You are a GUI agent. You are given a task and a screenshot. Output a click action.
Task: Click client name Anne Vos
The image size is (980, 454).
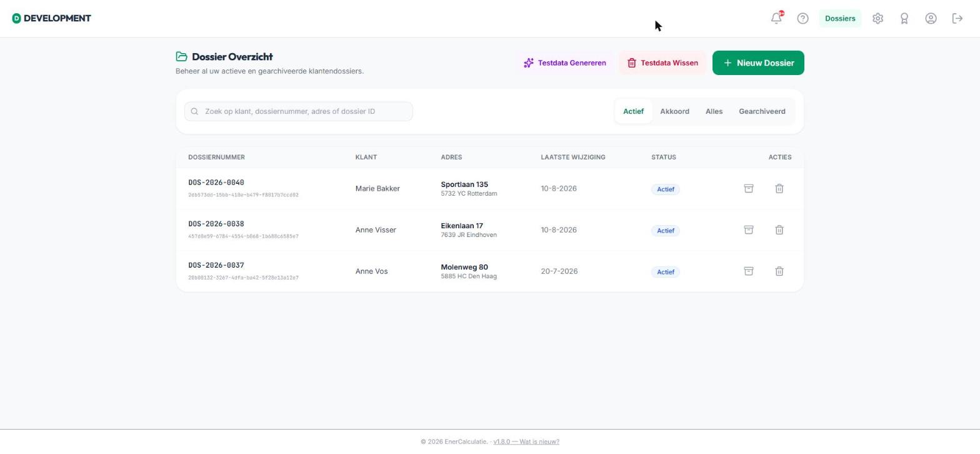tap(371, 271)
